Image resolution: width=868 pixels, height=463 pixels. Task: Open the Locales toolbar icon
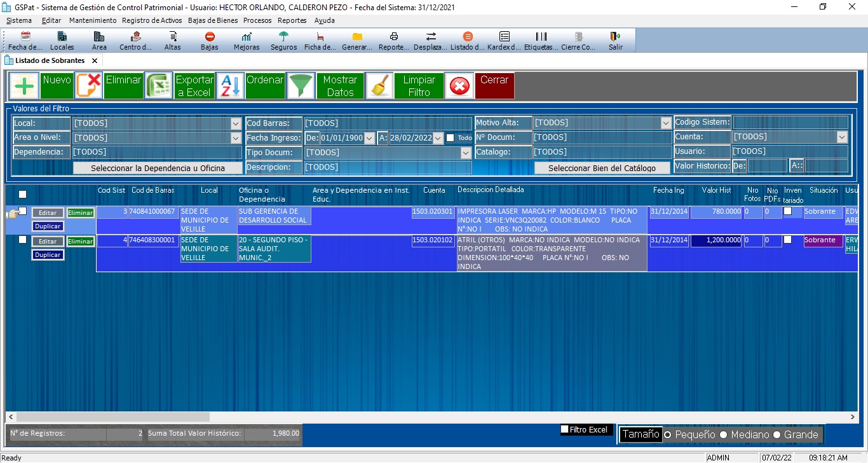point(62,41)
